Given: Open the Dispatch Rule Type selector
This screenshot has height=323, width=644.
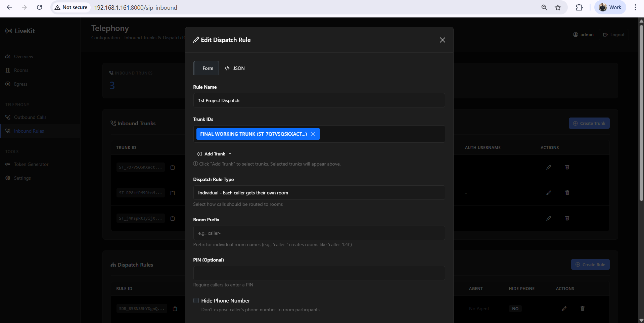Looking at the screenshot, I should point(319,193).
